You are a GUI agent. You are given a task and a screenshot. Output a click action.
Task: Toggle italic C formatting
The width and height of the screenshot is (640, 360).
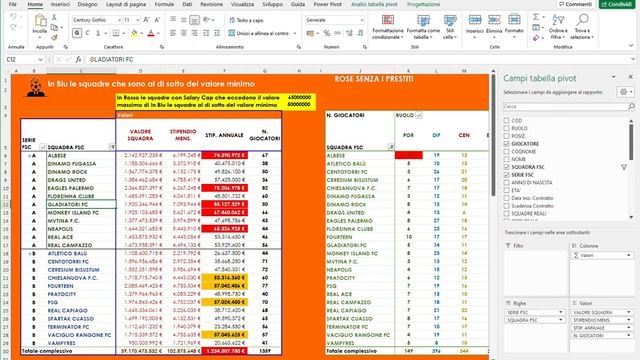pyautogui.click(x=87, y=33)
